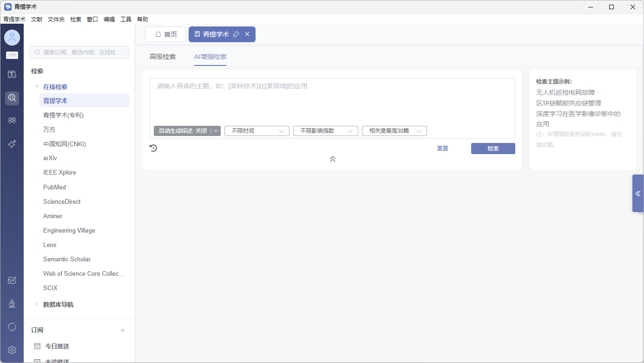Focus the sidebar subscription search box
The width and height of the screenshot is (644, 363).
[79, 52]
